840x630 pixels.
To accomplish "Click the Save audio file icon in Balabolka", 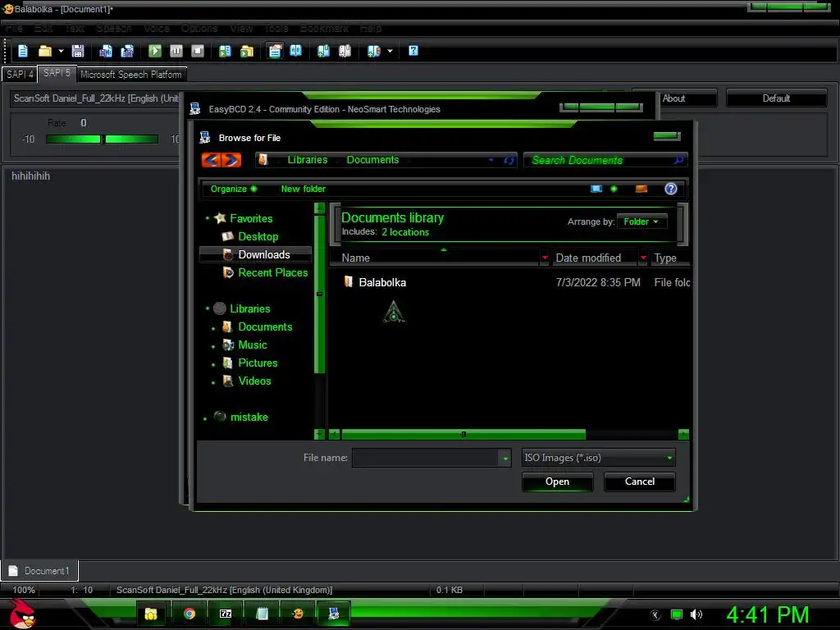I will pyautogui.click(x=106, y=51).
